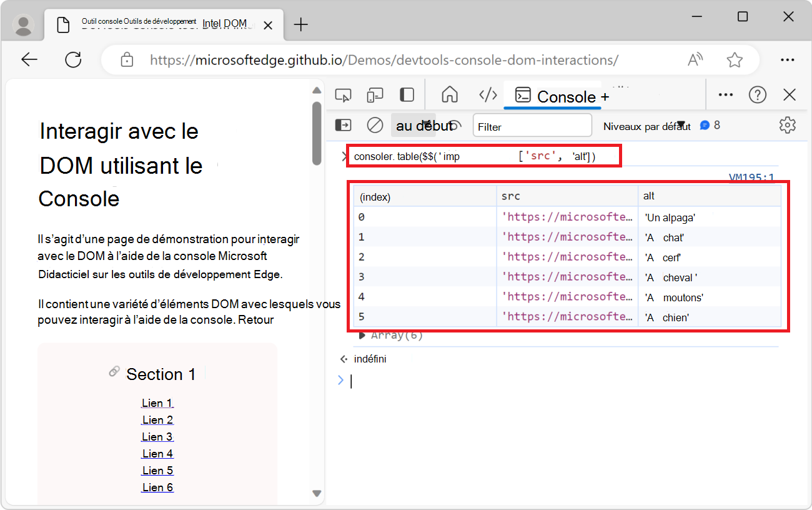Follow the 'Lien 5' hyperlink
This screenshot has height=510, width=812.
tap(157, 470)
